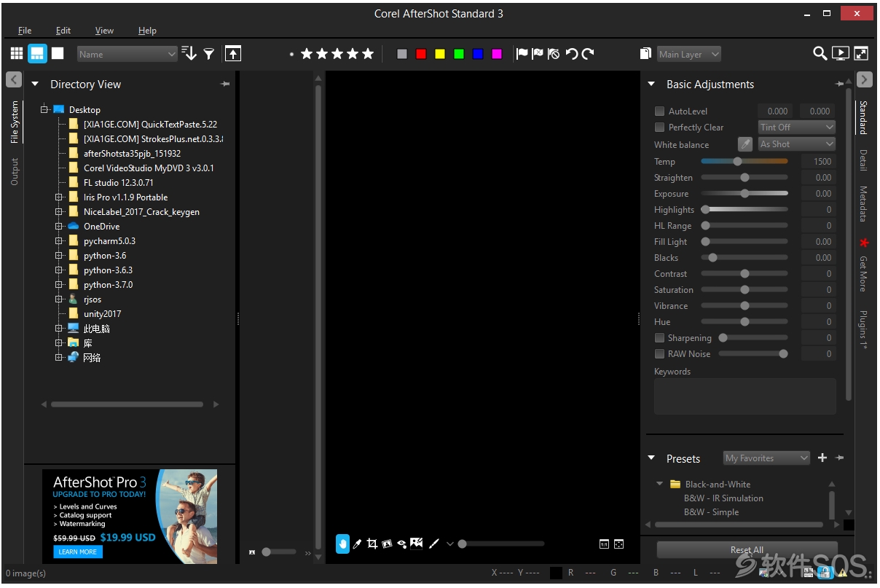Rotate image clockwise
The height and width of the screenshot is (588, 880).
588,53
